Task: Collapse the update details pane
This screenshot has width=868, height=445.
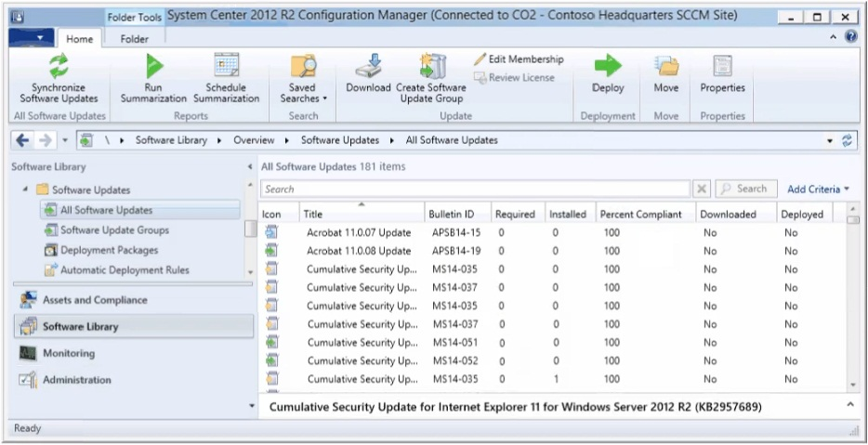Action: pos(850,406)
